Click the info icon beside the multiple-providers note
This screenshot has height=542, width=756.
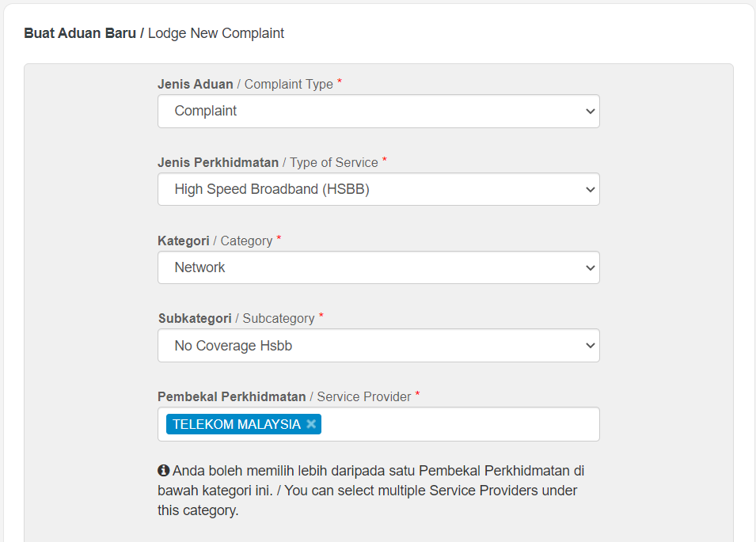coord(163,470)
